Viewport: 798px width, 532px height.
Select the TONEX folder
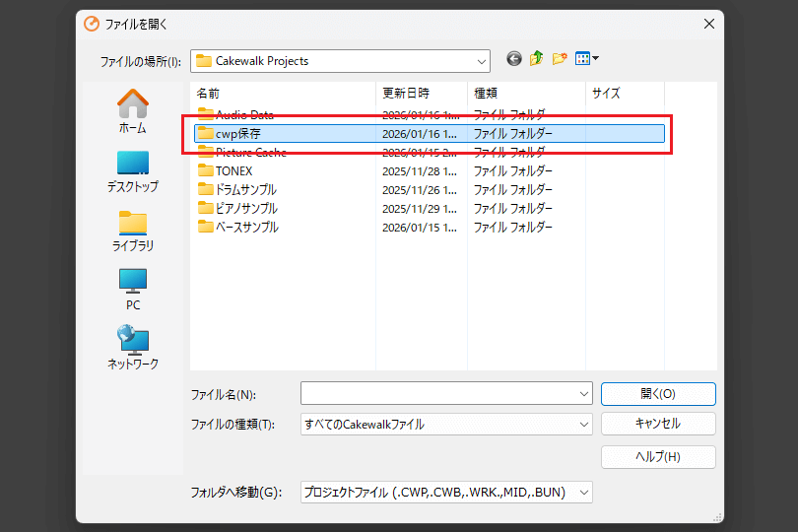click(234, 170)
